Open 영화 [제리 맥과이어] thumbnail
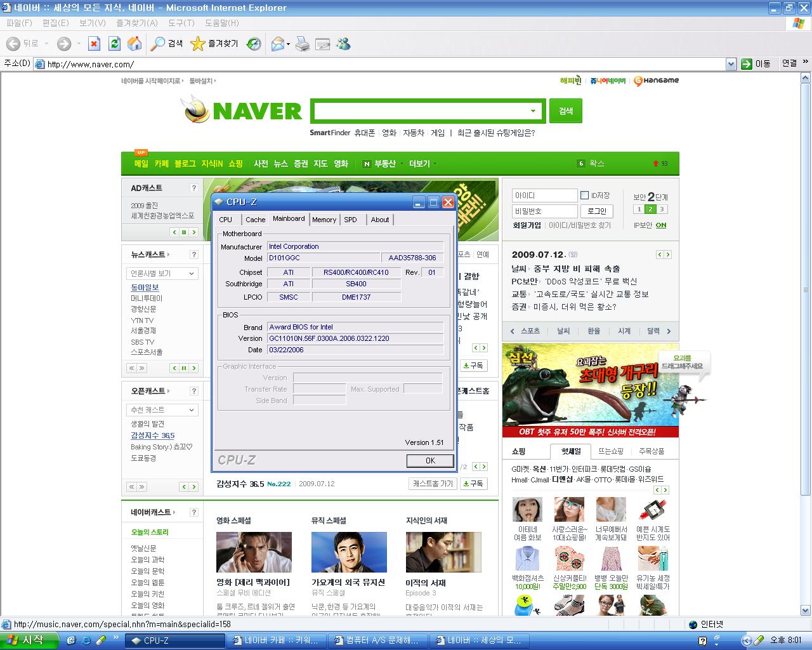This screenshot has height=650, width=812. pyautogui.click(x=254, y=552)
